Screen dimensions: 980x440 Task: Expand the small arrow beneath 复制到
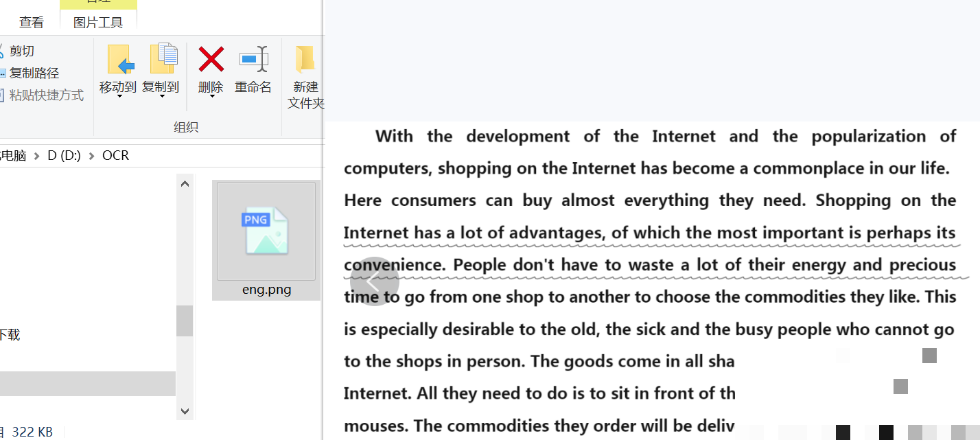pos(162,97)
